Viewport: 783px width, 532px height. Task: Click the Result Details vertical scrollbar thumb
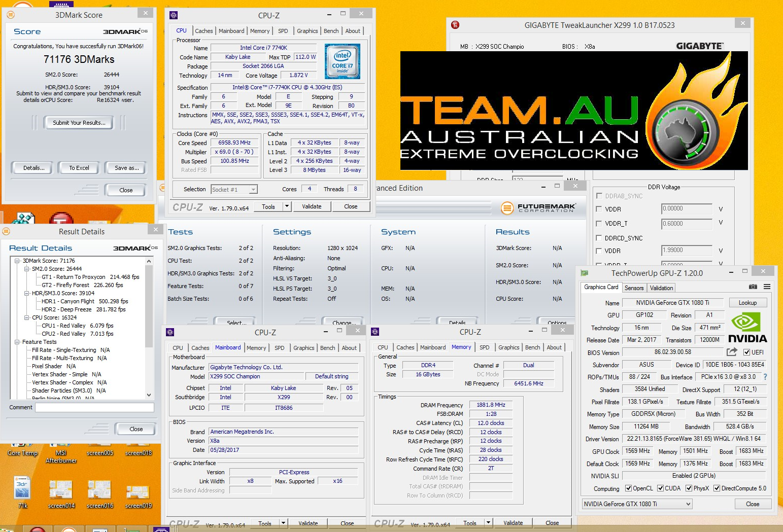[x=149, y=306]
